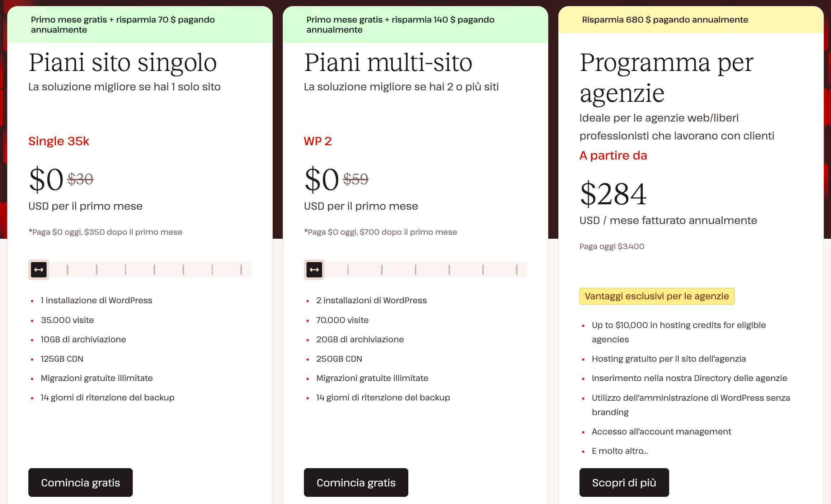Click the multi-site plan slider arrow handle
Screen dimensions: 831x504
314,270
